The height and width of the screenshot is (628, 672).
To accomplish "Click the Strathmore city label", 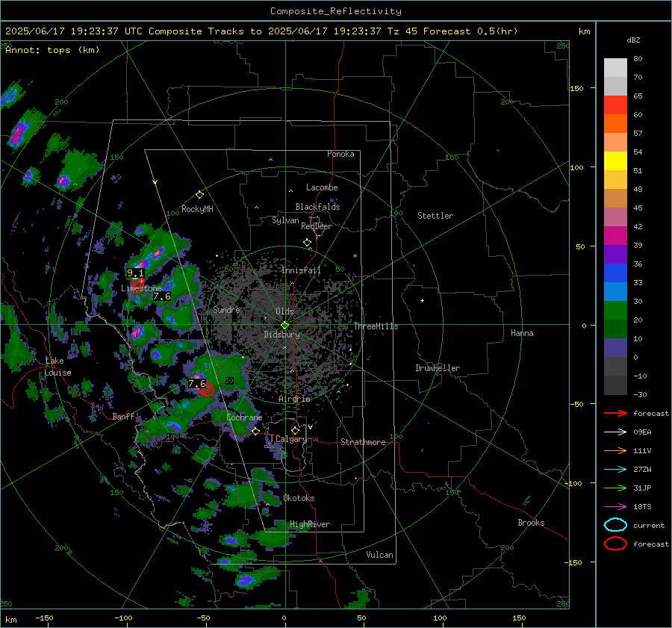I will point(363,442).
